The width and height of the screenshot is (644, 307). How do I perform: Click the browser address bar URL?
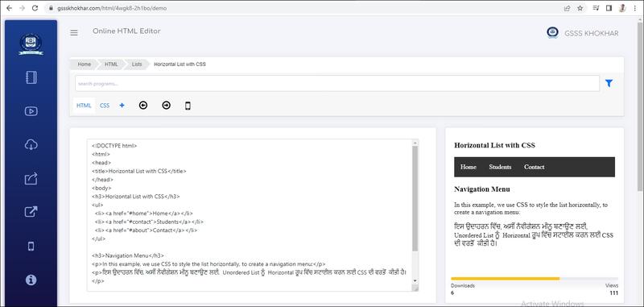(112, 8)
